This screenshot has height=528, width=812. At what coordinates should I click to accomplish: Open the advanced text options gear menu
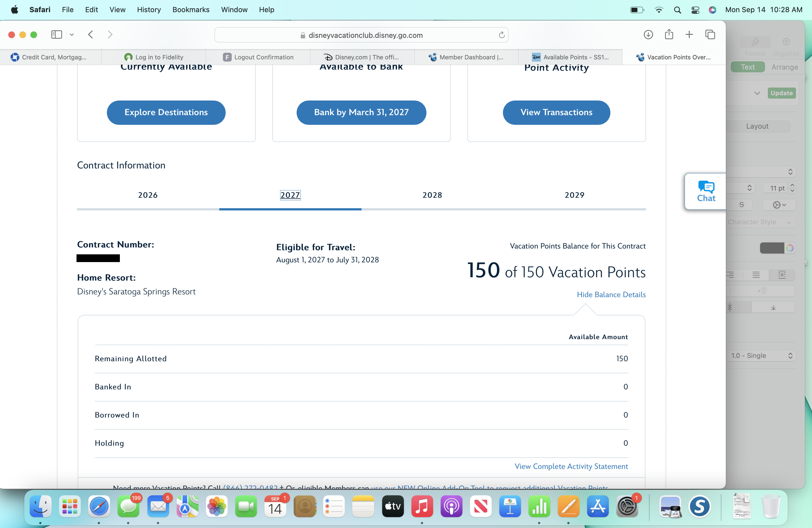779,205
